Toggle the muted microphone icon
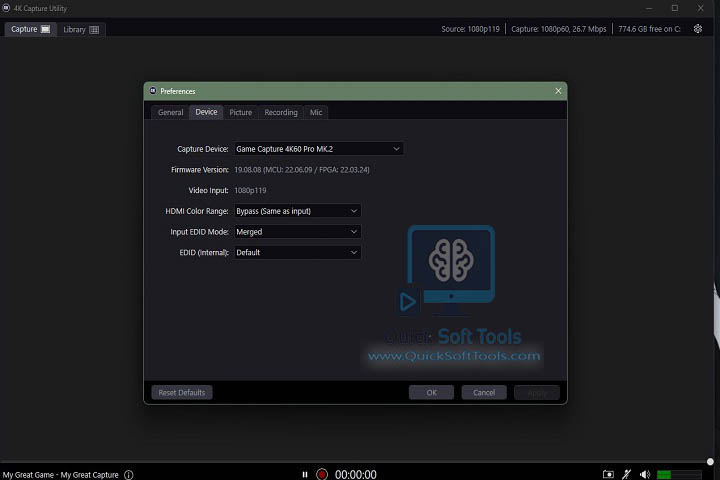 [626, 474]
